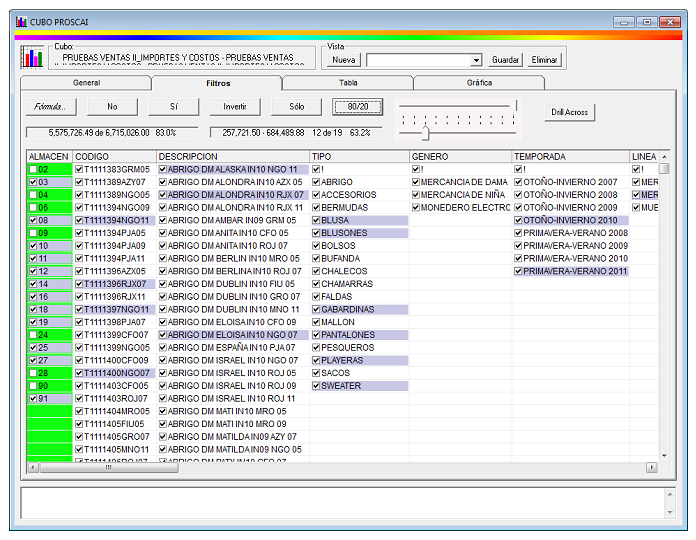The width and height of the screenshot is (696, 540).
Task: Check the almacen 02 checkbox
Action: 33,169
